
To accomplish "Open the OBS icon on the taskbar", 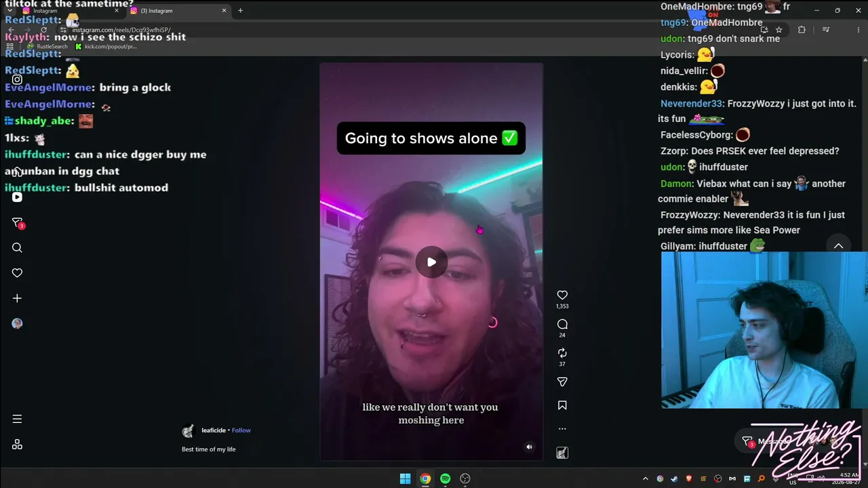I will [465, 479].
